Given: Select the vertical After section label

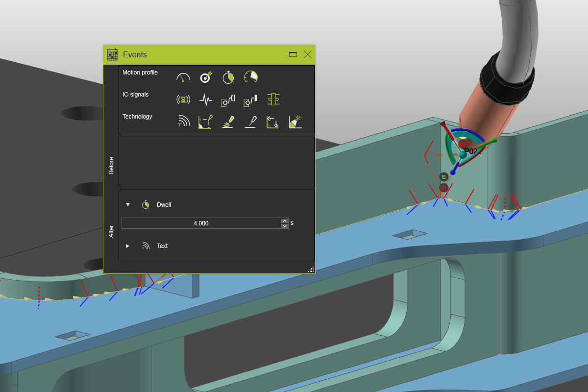Looking at the screenshot, I should 111,231.
